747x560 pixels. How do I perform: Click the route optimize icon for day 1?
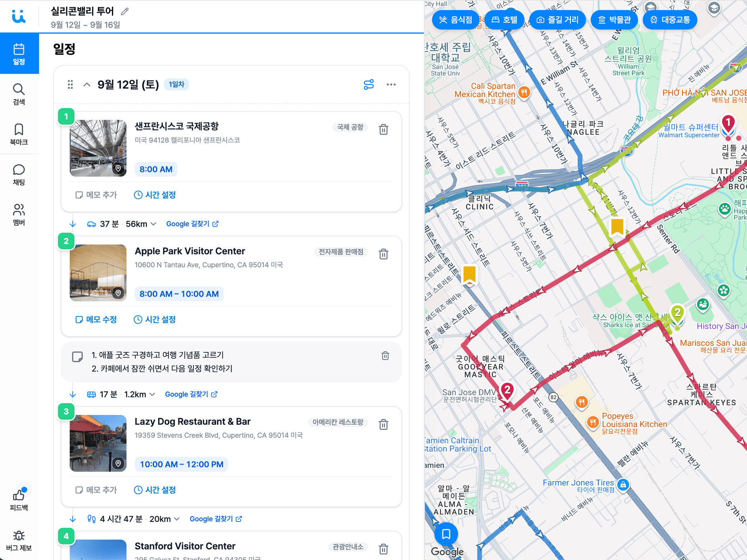[x=369, y=85]
